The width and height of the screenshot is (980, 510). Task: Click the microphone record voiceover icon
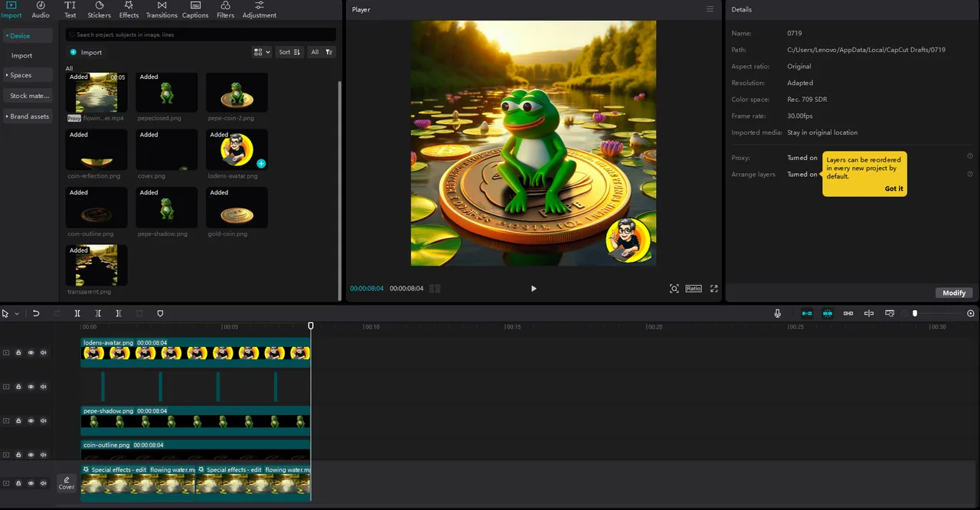[777, 313]
